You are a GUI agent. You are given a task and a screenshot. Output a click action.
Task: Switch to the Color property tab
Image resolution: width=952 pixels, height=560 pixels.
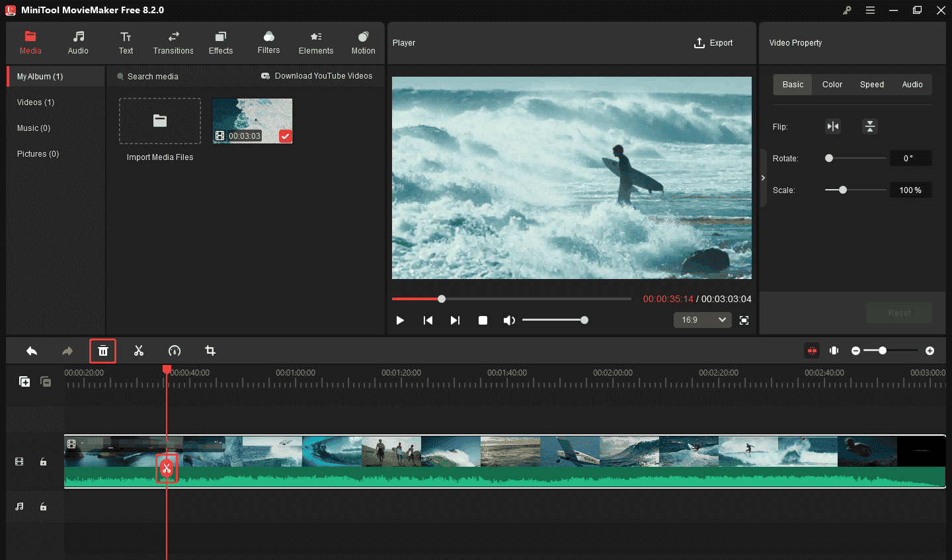832,85
